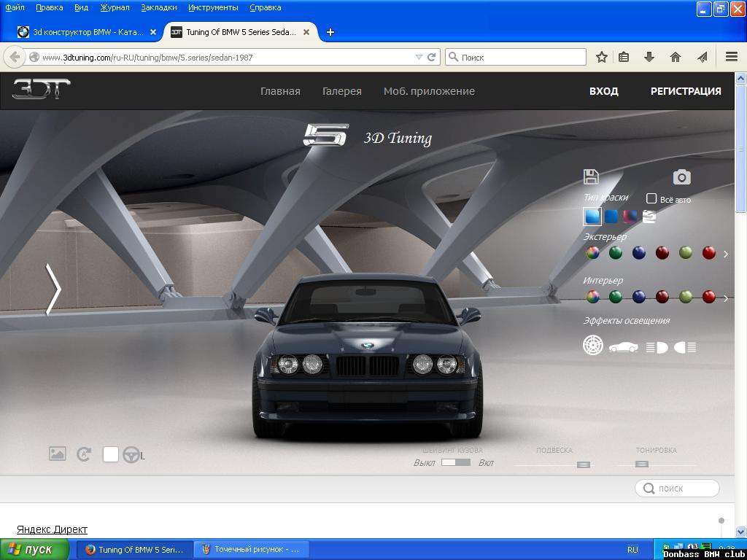The width and height of the screenshot is (747, 560).
Task: Click the rotate view icon
Action: [x=83, y=454]
